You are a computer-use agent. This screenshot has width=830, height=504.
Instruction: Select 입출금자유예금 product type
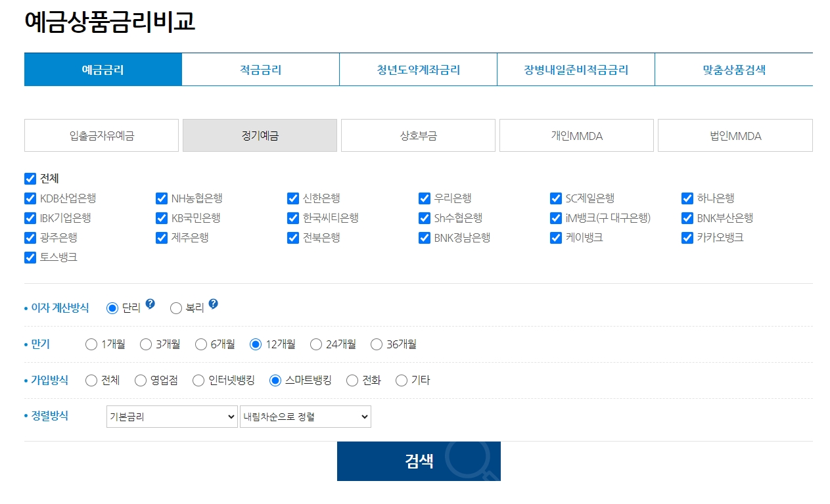pos(101,135)
